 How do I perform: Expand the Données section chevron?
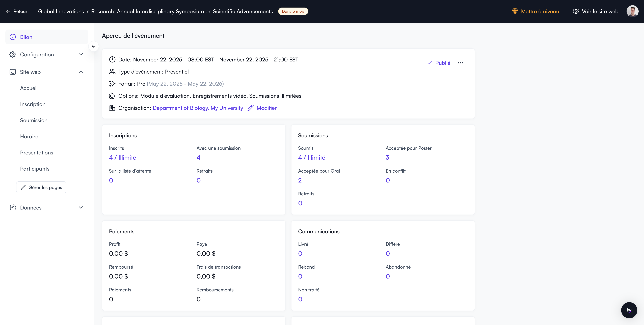[x=81, y=208]
